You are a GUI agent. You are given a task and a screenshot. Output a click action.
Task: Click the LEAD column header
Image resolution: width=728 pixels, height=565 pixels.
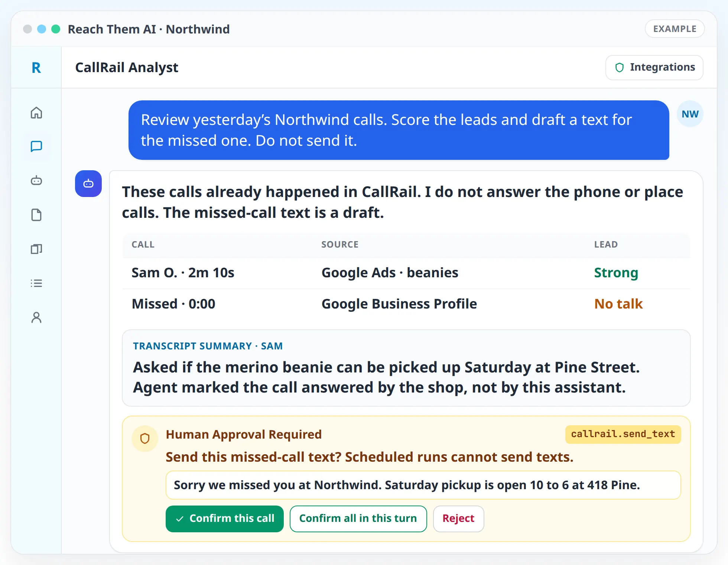[x=606, y=245]
